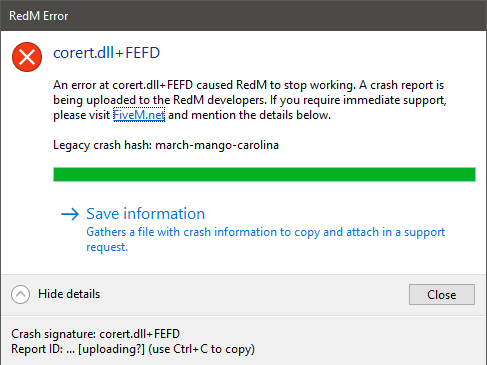Viewport: 487px width, 365px height.
Task: Click the Gathers a file description text
Action: [266, 239]
